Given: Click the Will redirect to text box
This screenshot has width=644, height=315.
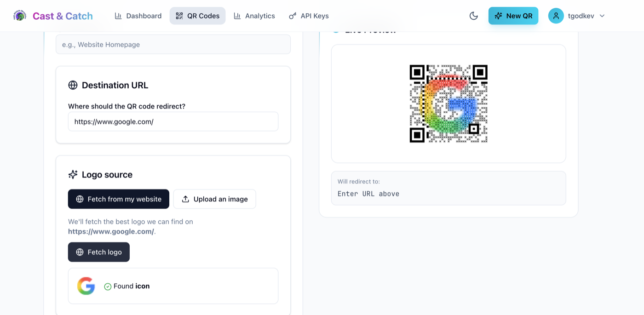Looking at the screenshot, I should click(x=448, y=188).
